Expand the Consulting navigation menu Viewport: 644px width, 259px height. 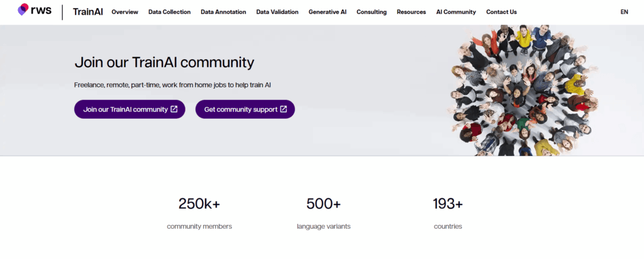click(x=372, y=12)
